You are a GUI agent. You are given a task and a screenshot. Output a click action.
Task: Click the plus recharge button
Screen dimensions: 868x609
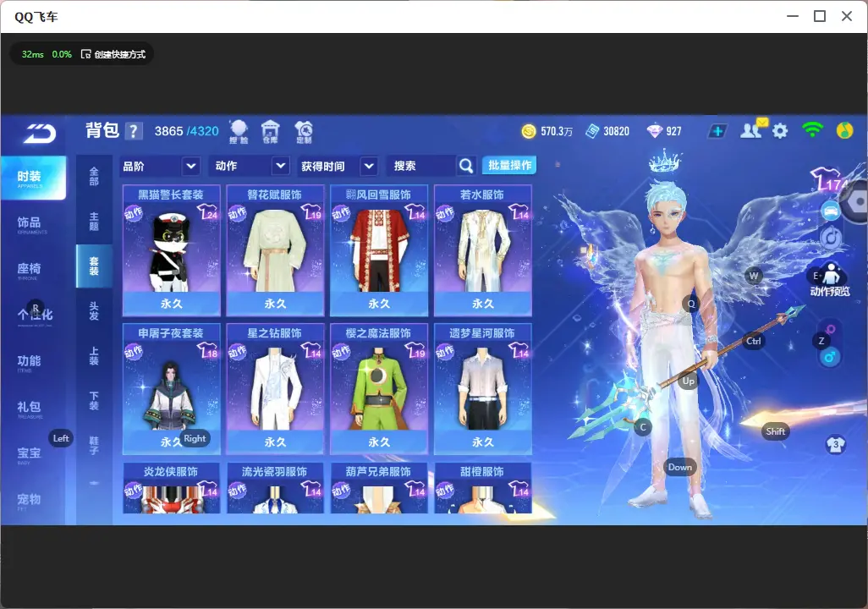717,131
